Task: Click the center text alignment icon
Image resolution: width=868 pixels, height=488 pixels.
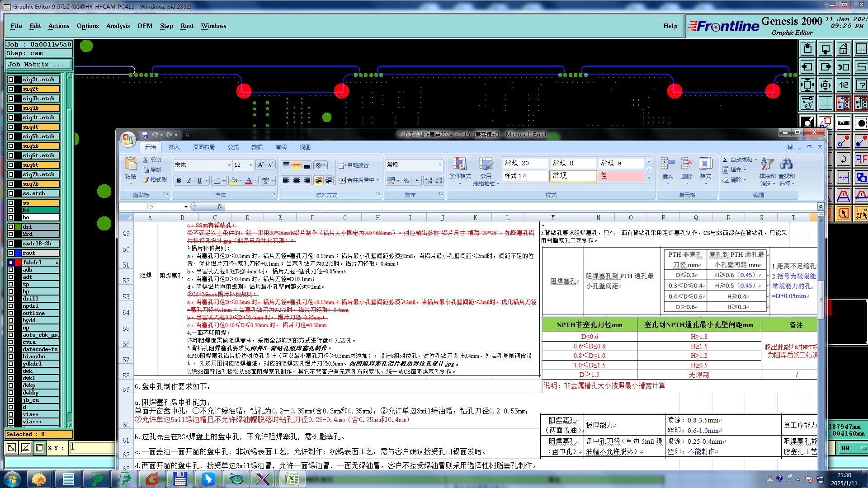Action: 297,180
